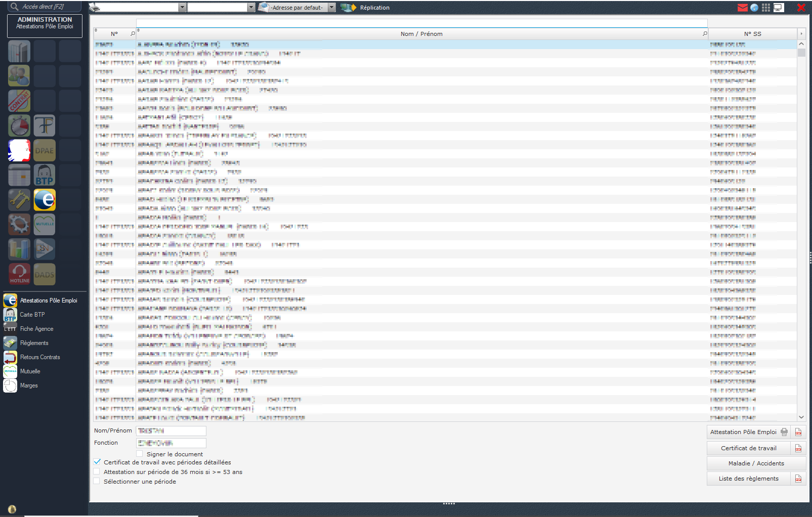Sort by the 'Nom / Prénom' column header
This screenshot has height=517, width=812.
click(421, 34)
